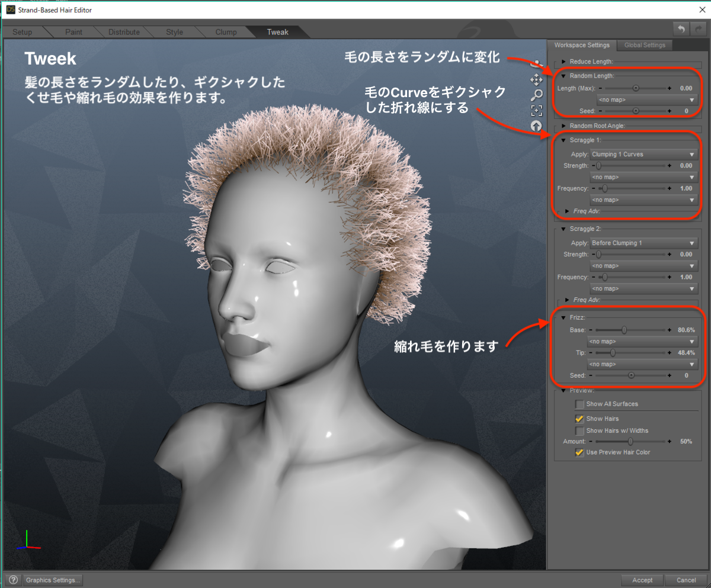Open Help via the question mark icon
Viewport: 711px width, 588px height.
(13, 580)
